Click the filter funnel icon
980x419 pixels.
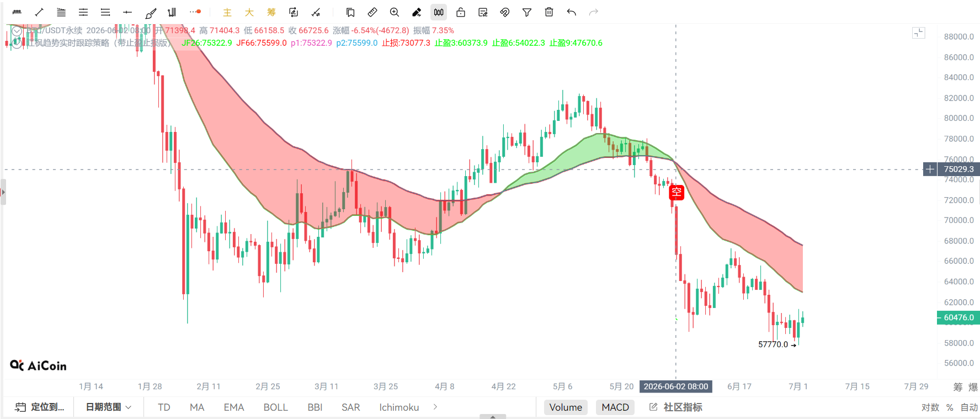coord(527,12)
